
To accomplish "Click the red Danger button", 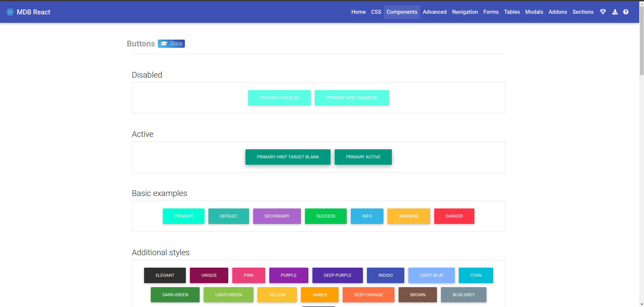I will click(x=454, y=216).
